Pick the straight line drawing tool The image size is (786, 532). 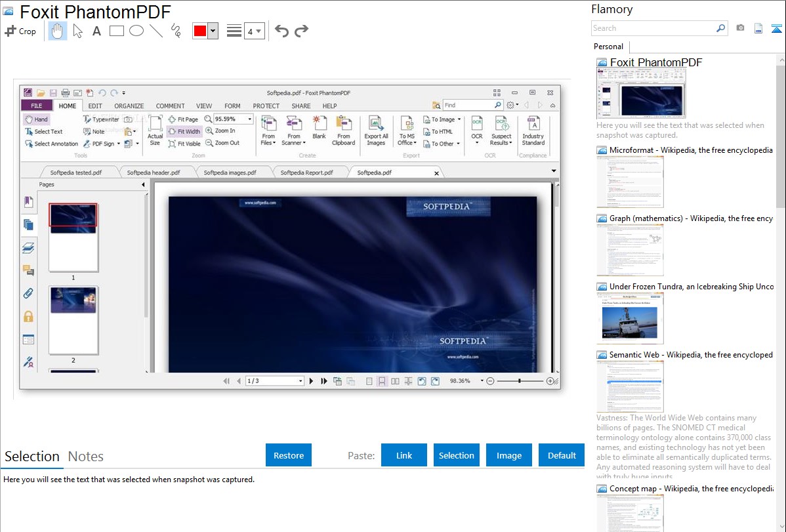point(156,31)
